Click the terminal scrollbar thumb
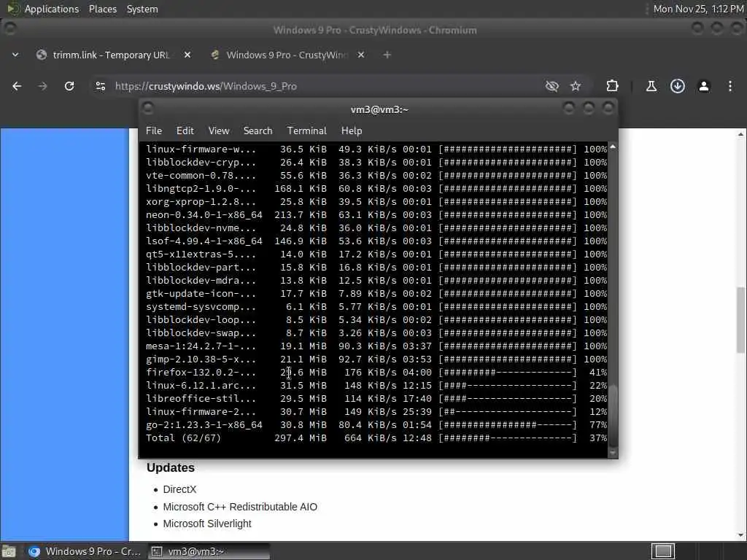Image resolution: width=747 pixels, height=560 pixels. tap(613, 415)
